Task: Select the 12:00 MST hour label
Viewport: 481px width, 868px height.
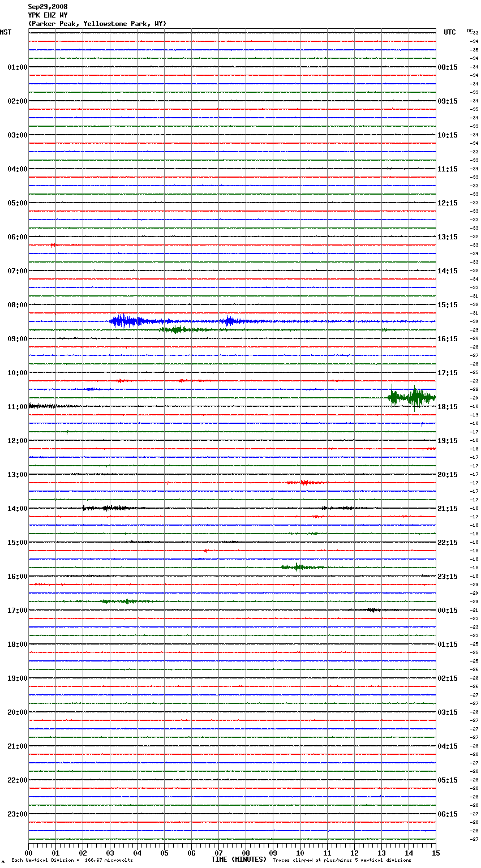Action: click(x=18, y=441)
